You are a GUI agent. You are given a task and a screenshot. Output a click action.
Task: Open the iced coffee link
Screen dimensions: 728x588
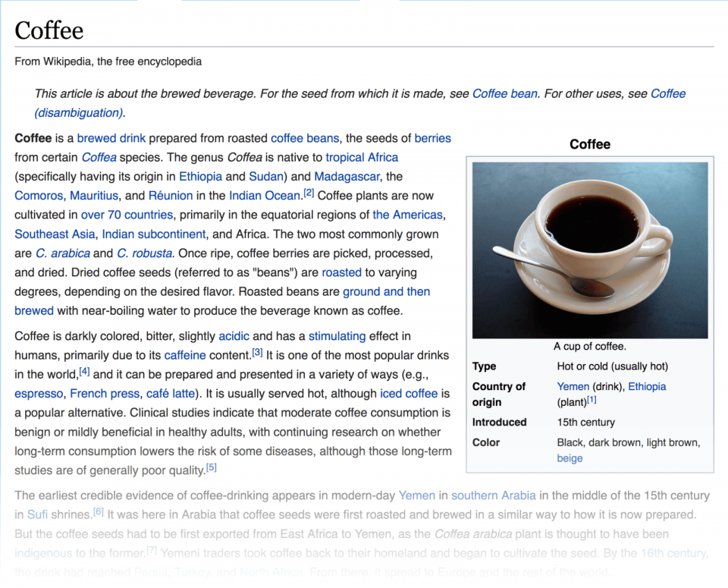409,394
